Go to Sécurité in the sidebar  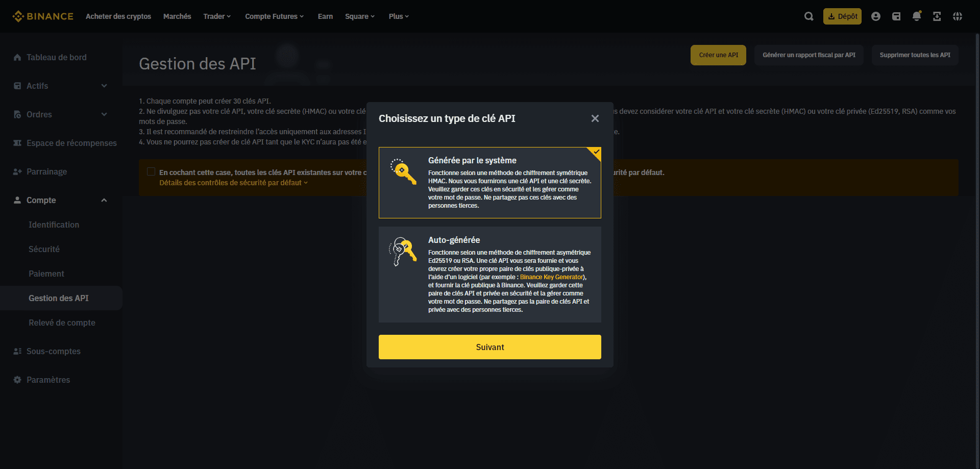click(44, 249)
